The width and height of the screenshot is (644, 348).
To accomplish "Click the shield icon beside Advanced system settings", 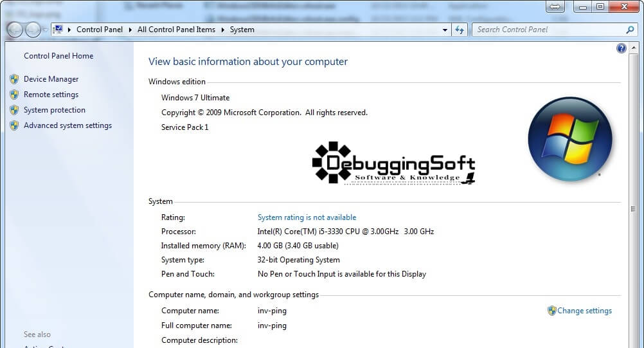I will tap(14, 125).
